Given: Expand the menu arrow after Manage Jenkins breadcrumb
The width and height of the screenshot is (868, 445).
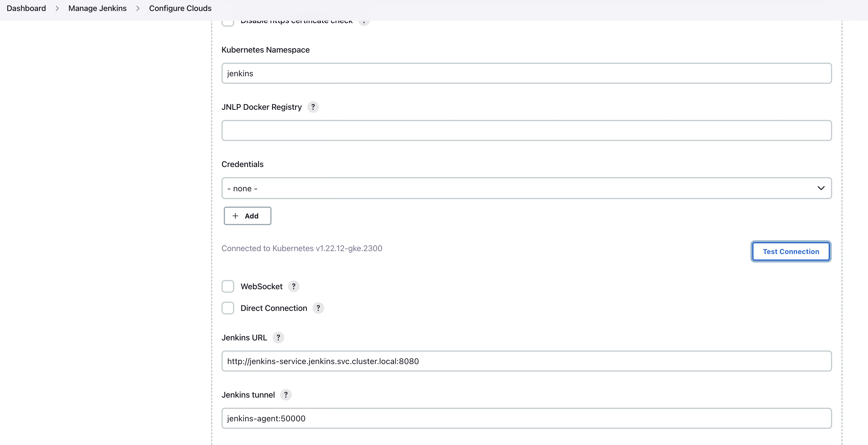Looking at the screenshot, I should [138, 8].
